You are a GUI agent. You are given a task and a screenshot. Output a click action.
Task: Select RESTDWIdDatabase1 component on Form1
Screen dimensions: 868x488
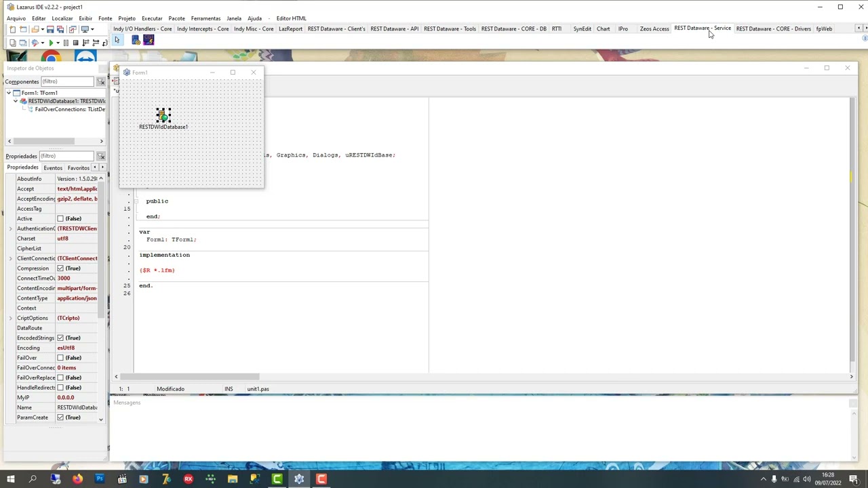(x=163, y=115)
